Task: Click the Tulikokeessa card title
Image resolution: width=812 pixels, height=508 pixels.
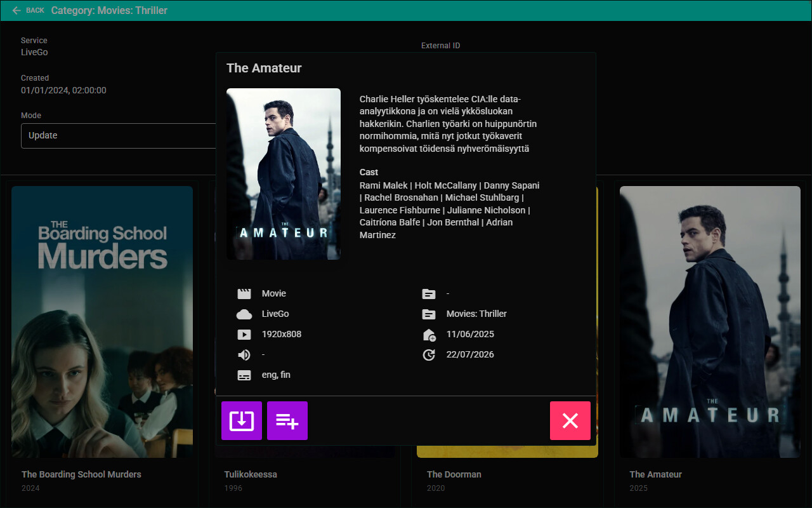Action: 251,474
